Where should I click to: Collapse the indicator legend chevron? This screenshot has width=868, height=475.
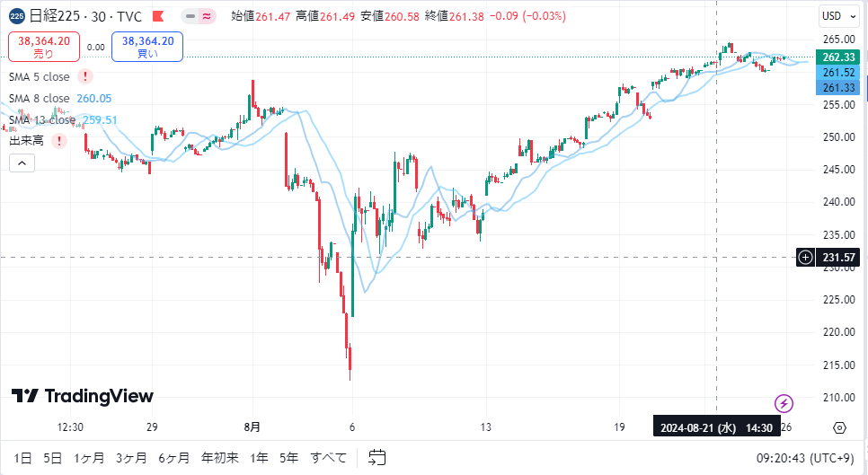pyautogui.click(x=22, y=163)
